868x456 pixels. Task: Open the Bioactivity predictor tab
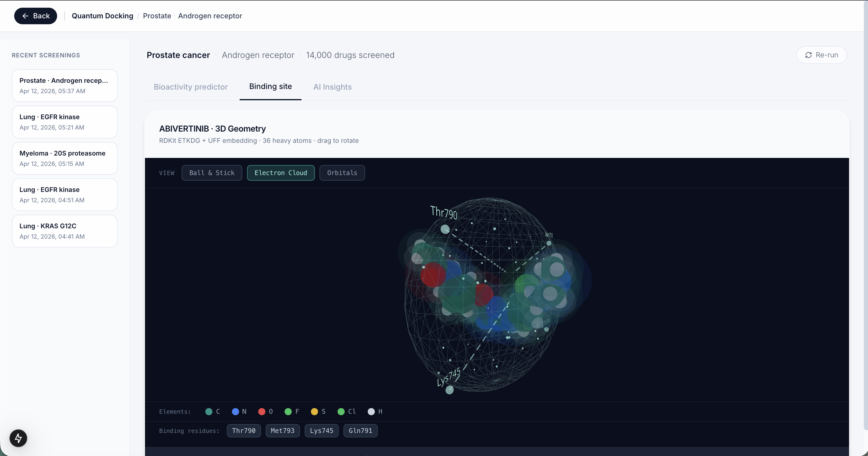(191, 87)
